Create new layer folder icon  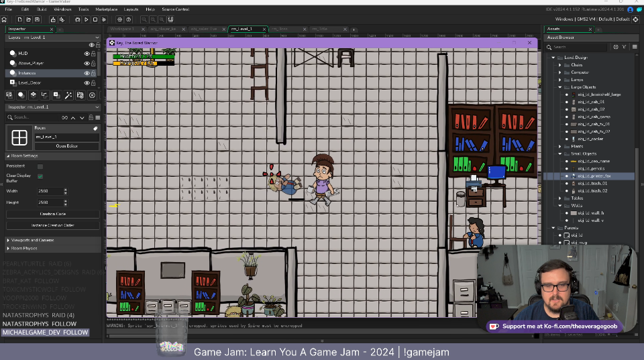80,95
